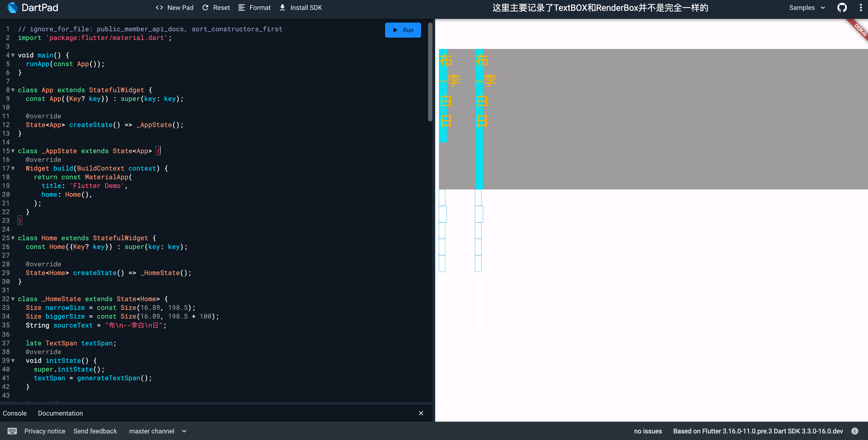Switch to the Console tab
The height and width of the screenshot is (440, 868).
15,413
